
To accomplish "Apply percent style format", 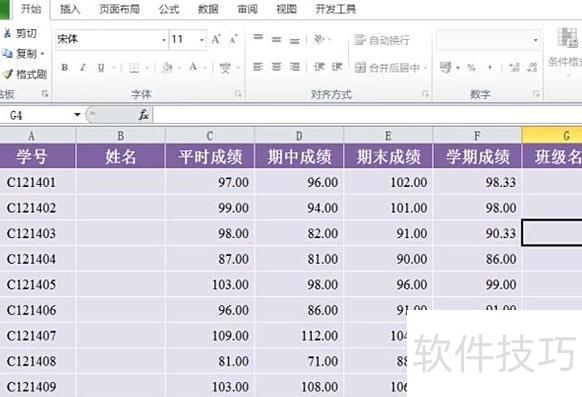I will 471,68.
